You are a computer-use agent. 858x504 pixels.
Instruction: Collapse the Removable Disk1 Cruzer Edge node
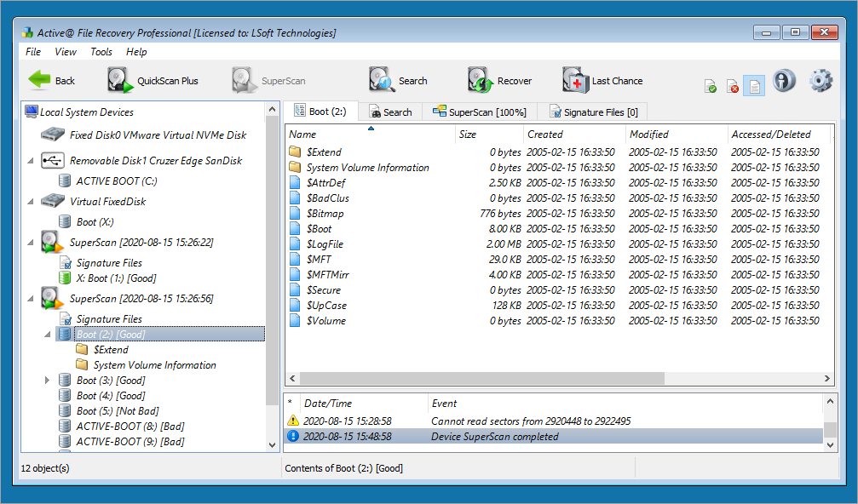point(31,161)
